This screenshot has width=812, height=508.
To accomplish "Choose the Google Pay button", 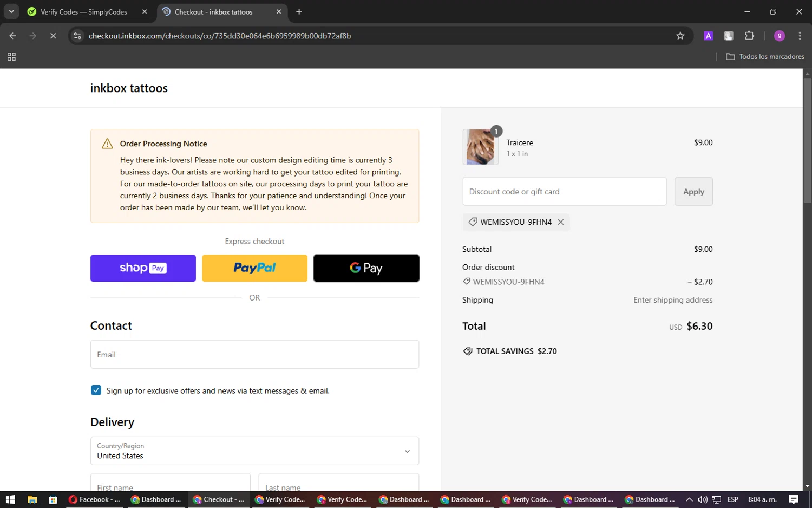I will point(366,268).
